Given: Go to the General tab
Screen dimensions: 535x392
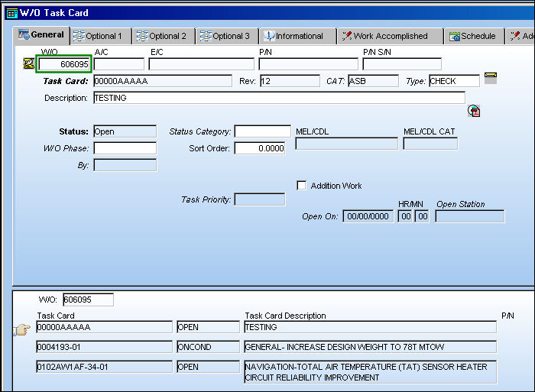Looking at the screenshot, I should point(42,35).
